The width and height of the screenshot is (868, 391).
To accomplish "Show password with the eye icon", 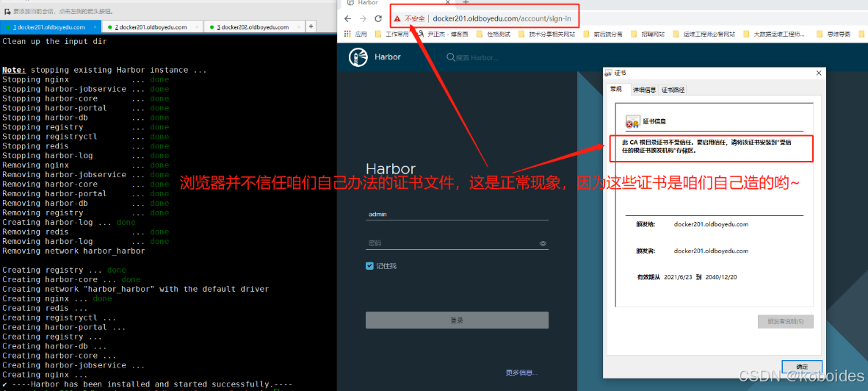I will point(543,243).
